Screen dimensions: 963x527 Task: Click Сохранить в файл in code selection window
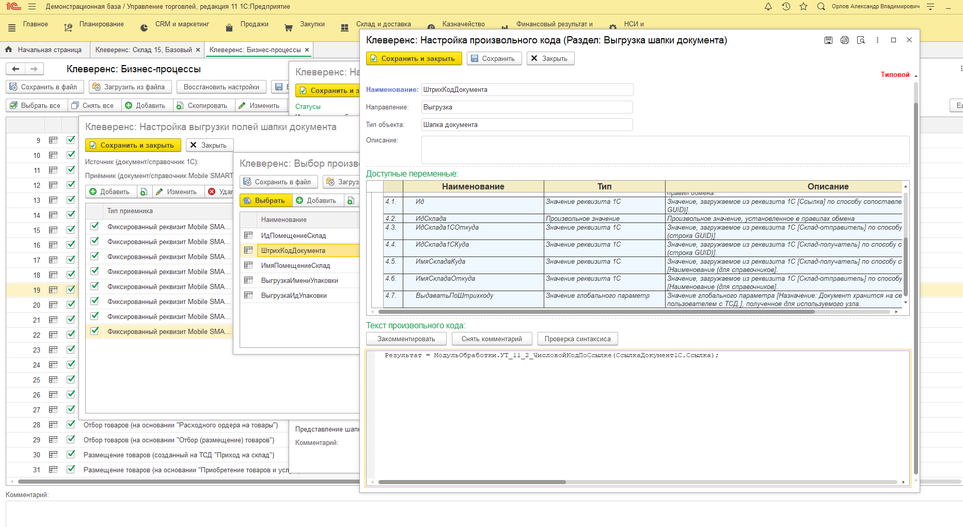(278, 182)
